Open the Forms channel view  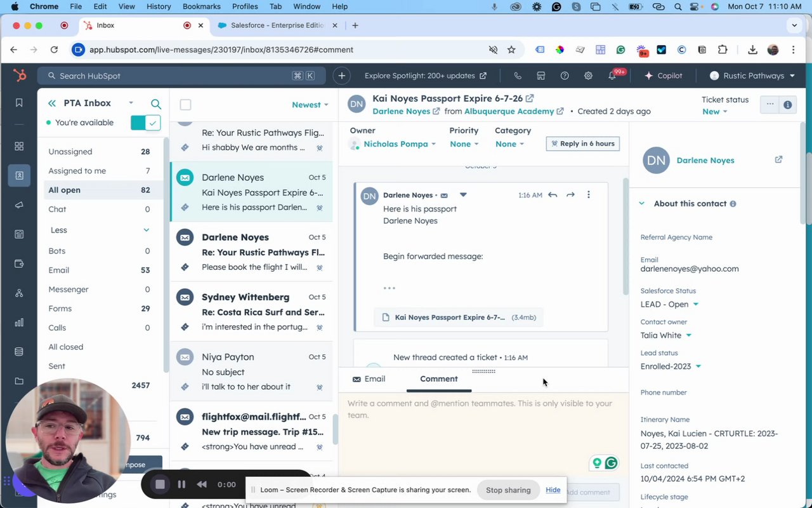click(x=100, y=309)
